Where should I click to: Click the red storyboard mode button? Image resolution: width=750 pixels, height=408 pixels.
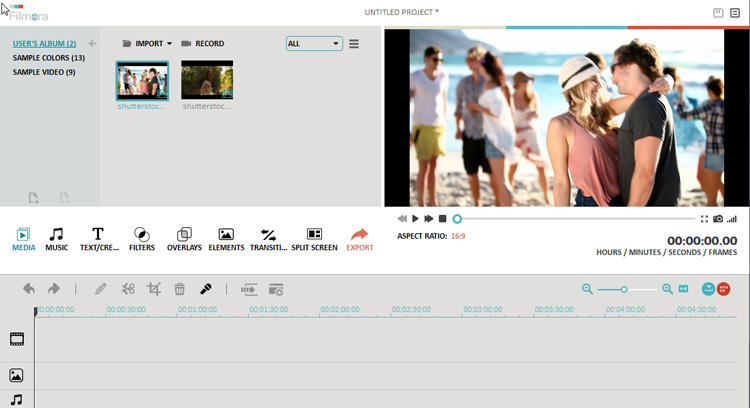[x=724, y=289]
